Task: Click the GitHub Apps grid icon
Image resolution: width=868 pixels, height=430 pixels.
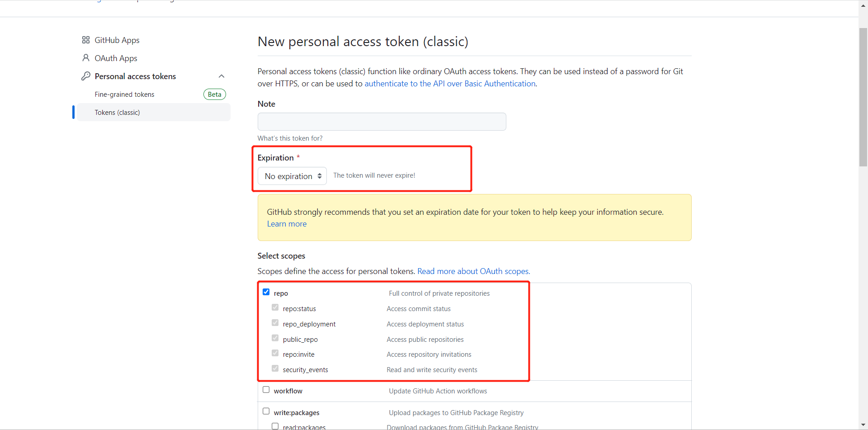Action: (x=86, y=40)
